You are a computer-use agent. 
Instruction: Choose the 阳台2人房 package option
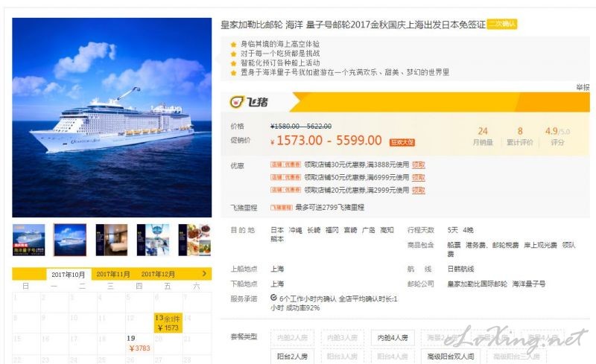pyautogui.click(x=292, y=356)
